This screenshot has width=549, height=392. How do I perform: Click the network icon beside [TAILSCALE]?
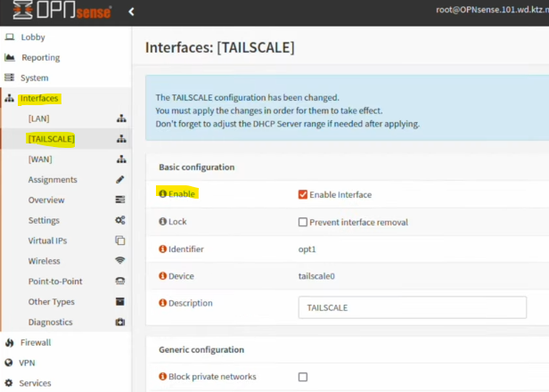click(x=121, y=139)
